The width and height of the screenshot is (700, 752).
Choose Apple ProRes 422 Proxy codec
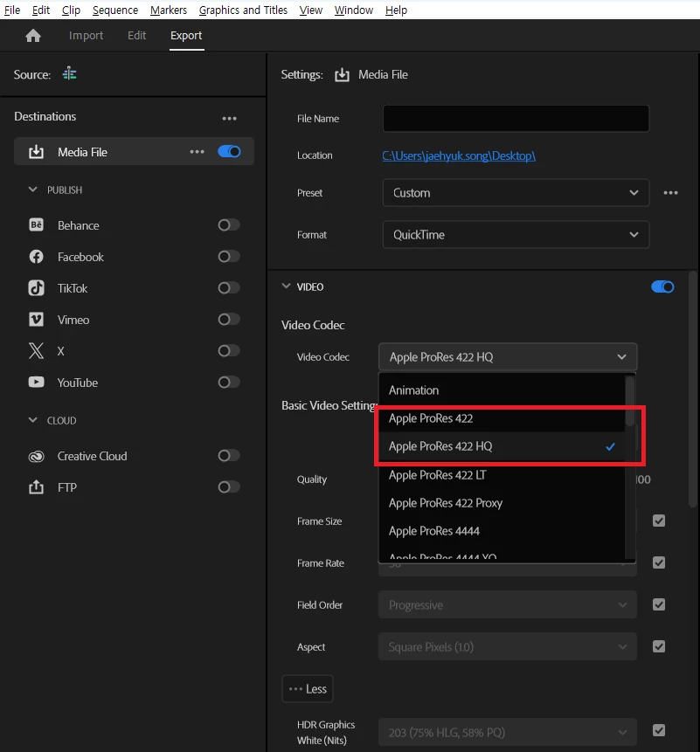point(502,503)
